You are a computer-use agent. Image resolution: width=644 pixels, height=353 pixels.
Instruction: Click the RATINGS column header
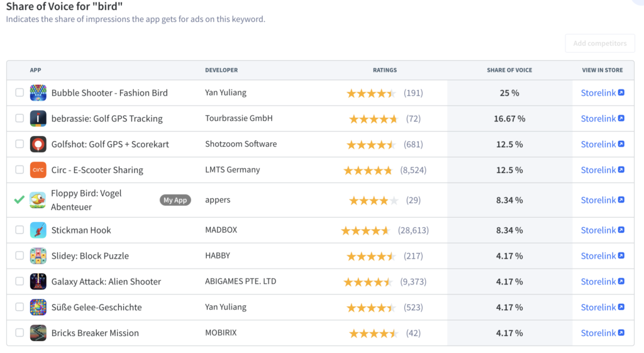385,70
